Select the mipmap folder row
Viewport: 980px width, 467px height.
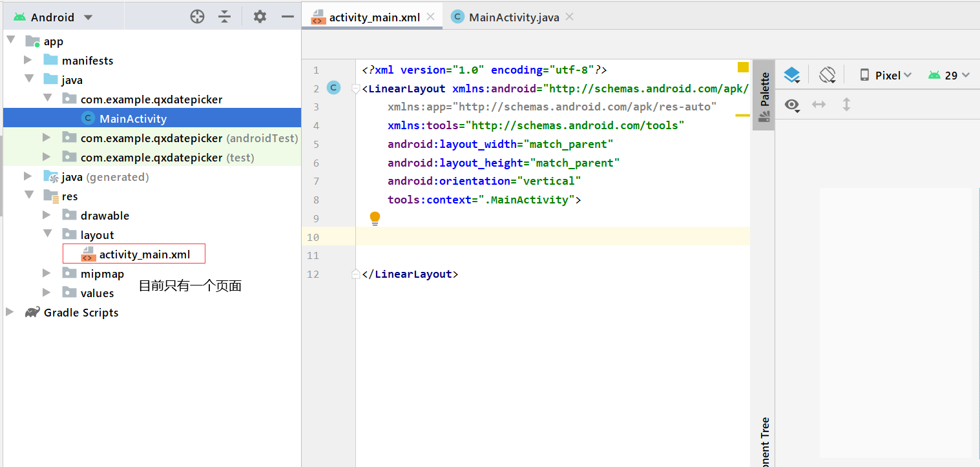click(x=152, y=273)
